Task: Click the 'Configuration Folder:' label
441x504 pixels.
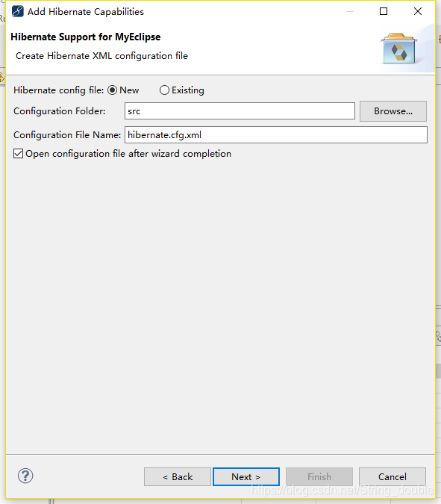Action: coord(60,111)
